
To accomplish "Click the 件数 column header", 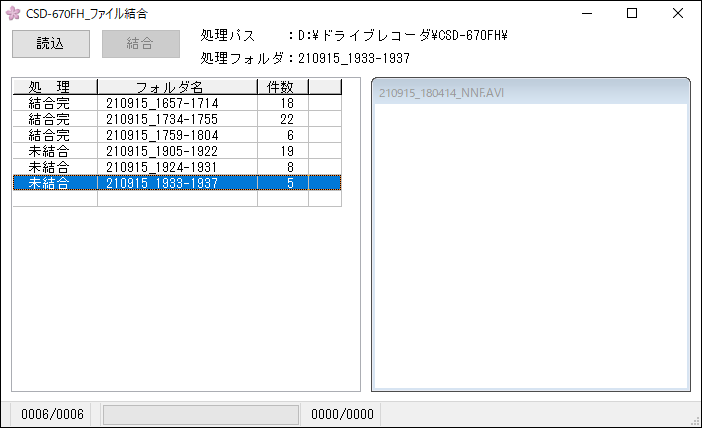I will coord(283,87).
